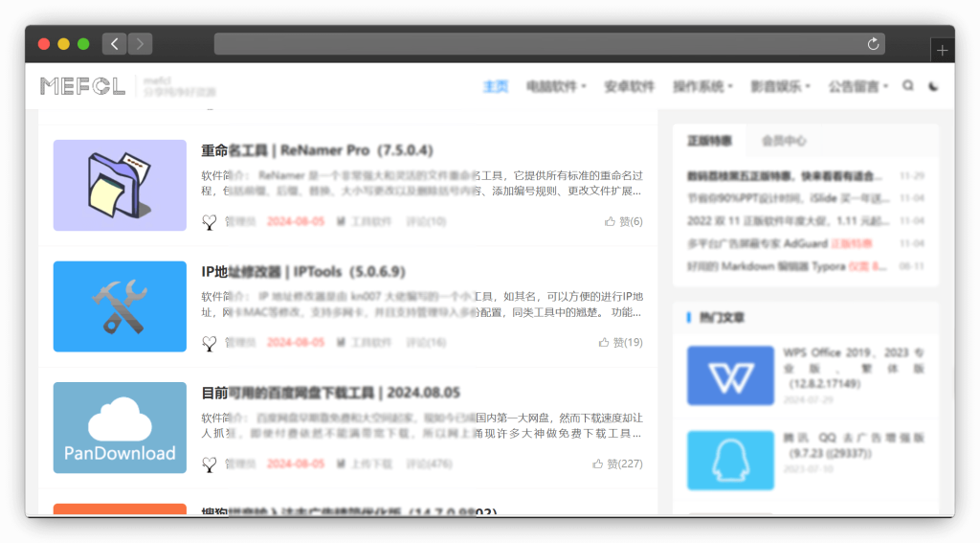Click the search magnifier icon in the header

[907, 85]
